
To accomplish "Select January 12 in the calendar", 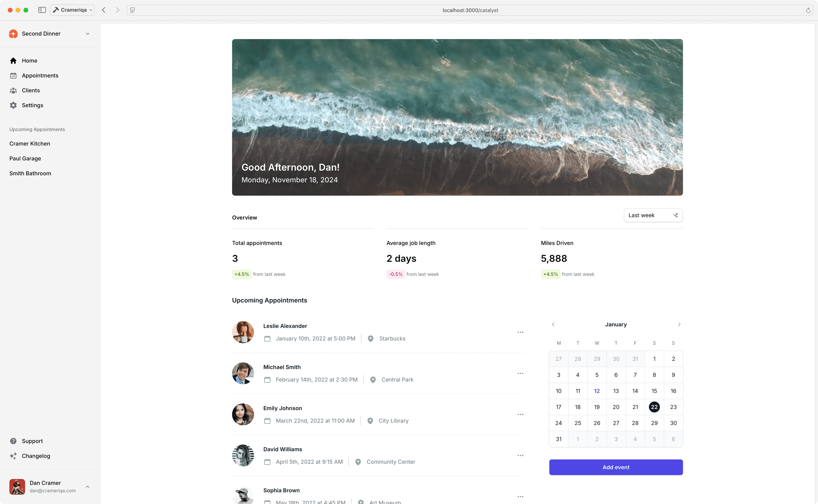I will coord(597,391).
